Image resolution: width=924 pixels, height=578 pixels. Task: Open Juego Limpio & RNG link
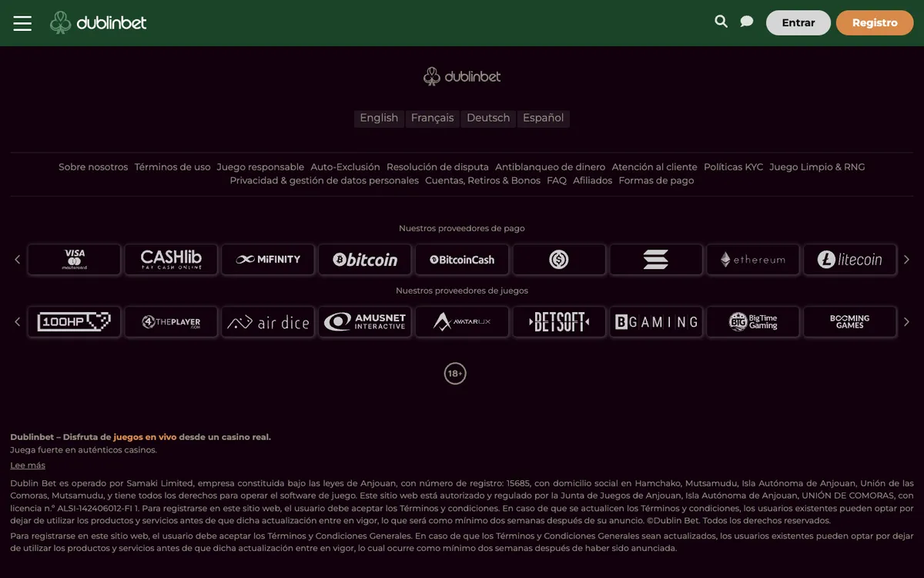click(817, 167)
